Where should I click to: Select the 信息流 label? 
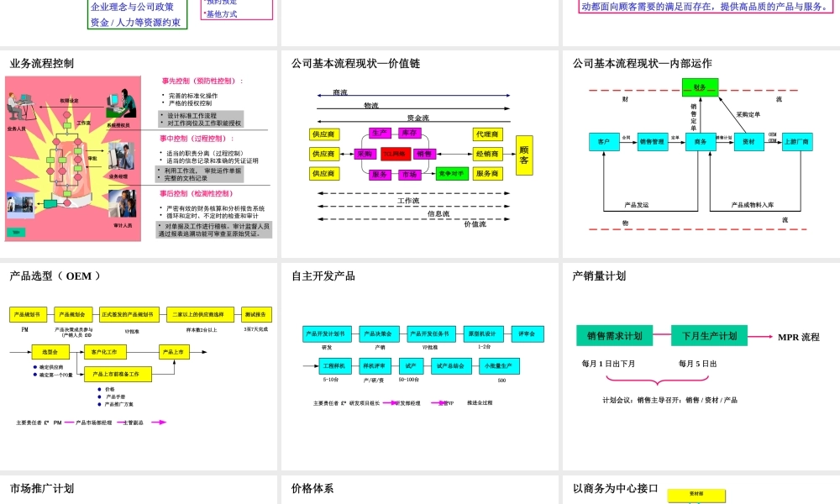pos(438,213)
